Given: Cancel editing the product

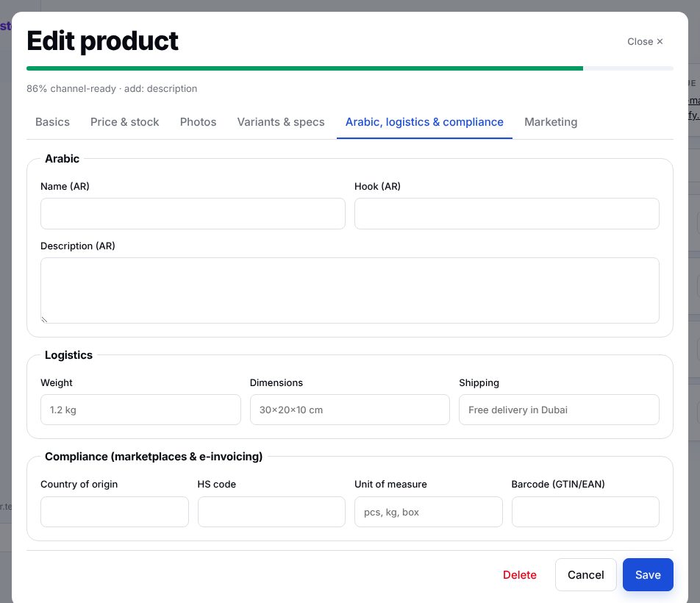Looking at the screenshot, I should click(x=586, y=575).
